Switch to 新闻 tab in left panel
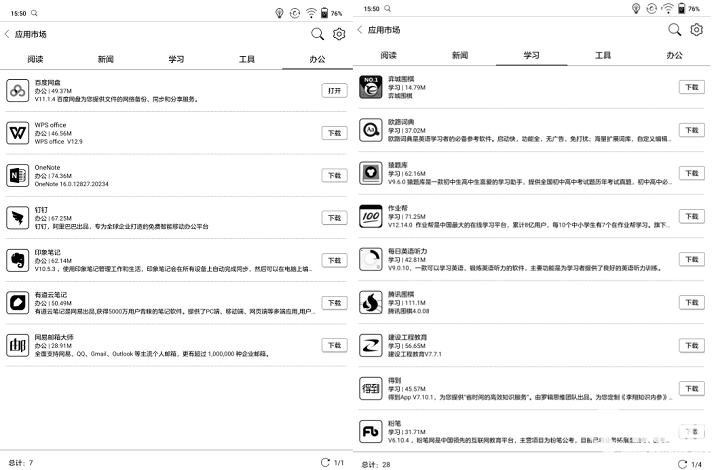This screenshot has width=720, height=470. tap(106, 59)
